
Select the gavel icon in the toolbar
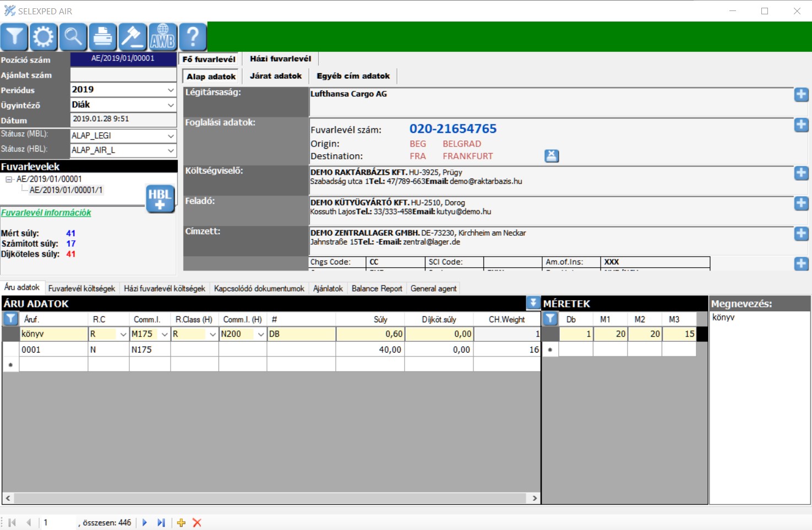[133, 37]
